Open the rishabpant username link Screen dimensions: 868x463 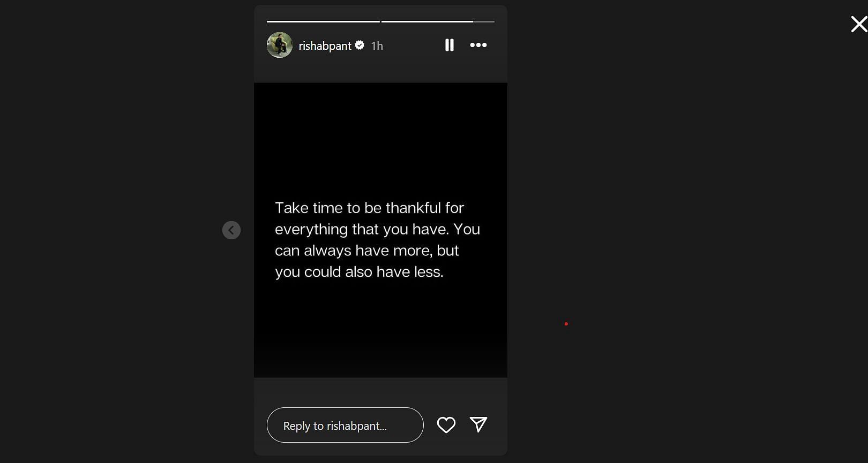325,46
